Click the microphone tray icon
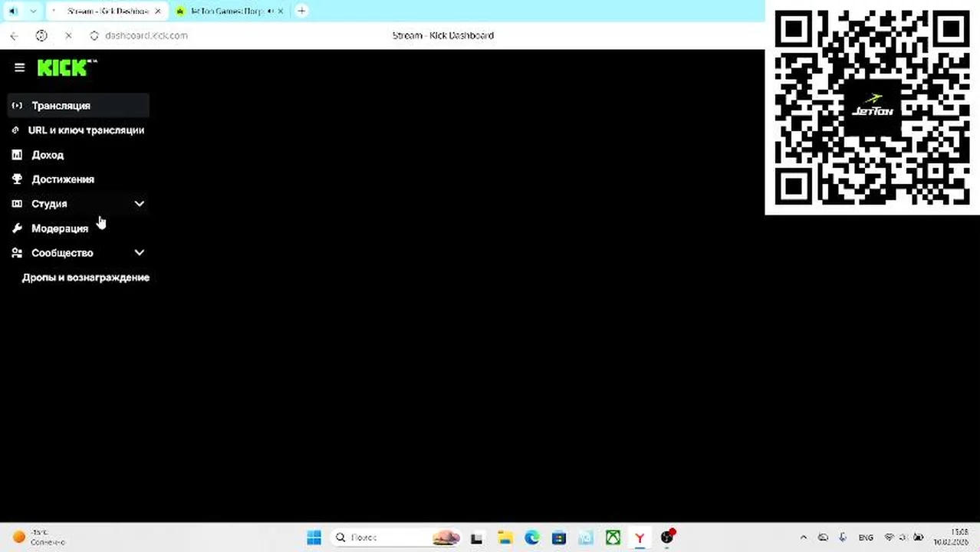980x552 pixels. 843,537
